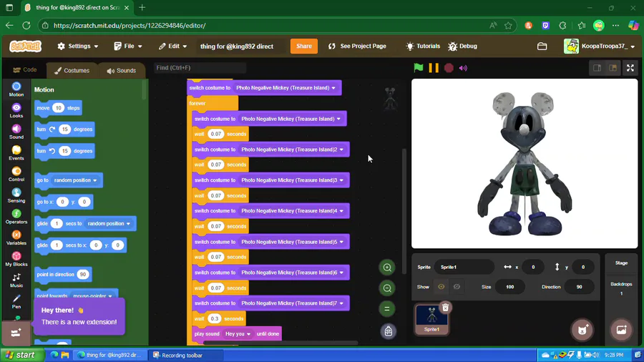Select the Control block category

[16, 175]
